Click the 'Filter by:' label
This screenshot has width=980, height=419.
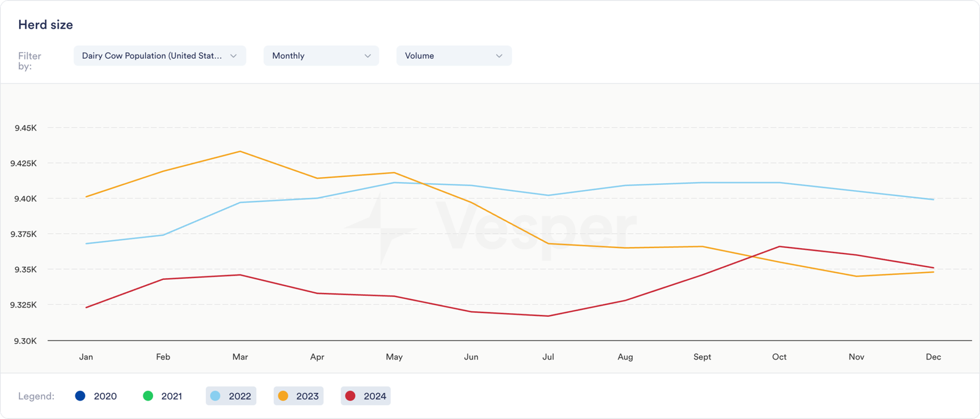[x=29, y=61]
